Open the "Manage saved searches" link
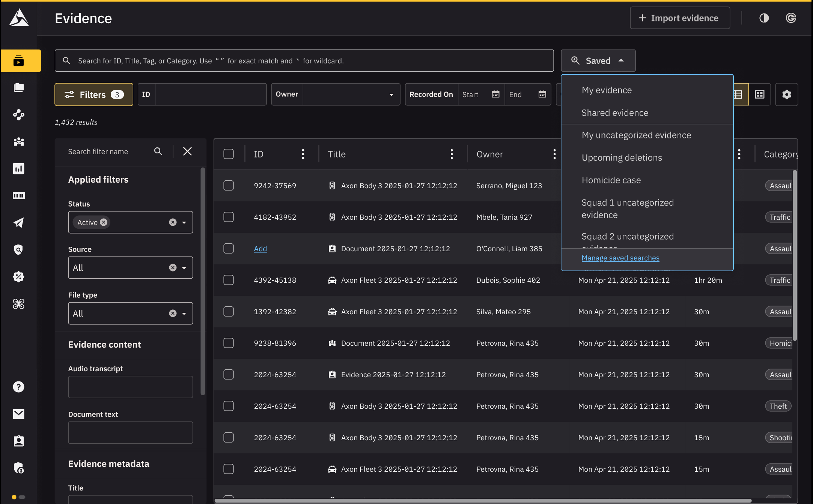This screenshot has width=813, height=504. tap(620, 258)
